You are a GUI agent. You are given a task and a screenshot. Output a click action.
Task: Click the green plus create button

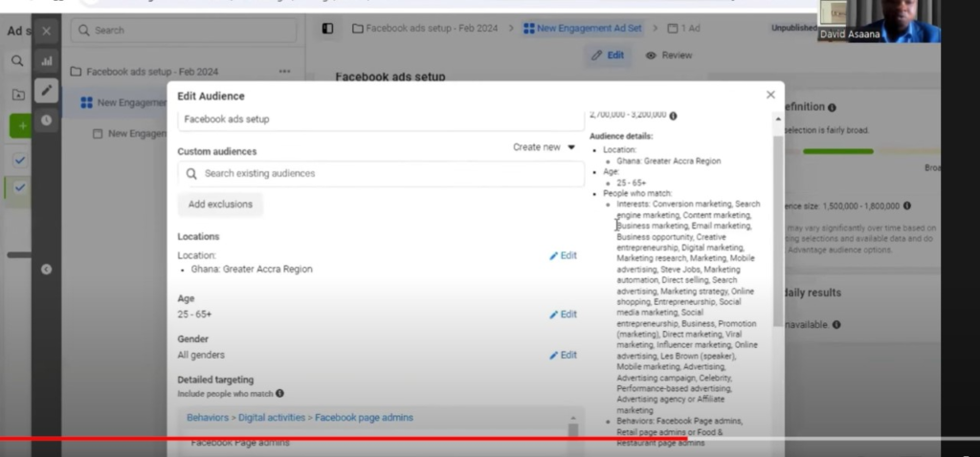click(x=22, y=125)
